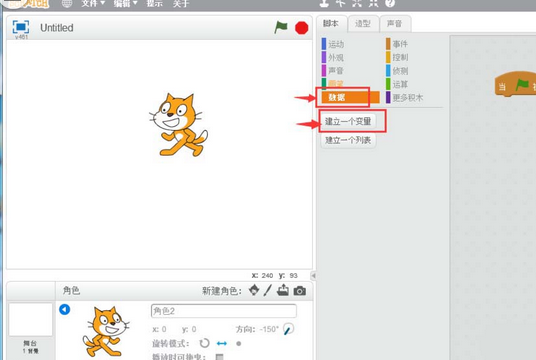Screen dimensions: 536x360
Task: Open the 提示 menu item
Action: click(155, 3)
